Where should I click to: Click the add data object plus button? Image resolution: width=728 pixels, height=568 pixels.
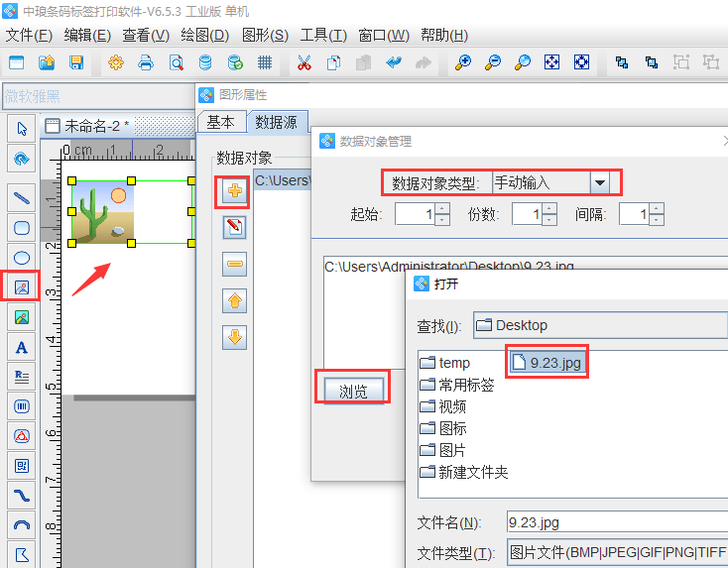tap(235, 192)
